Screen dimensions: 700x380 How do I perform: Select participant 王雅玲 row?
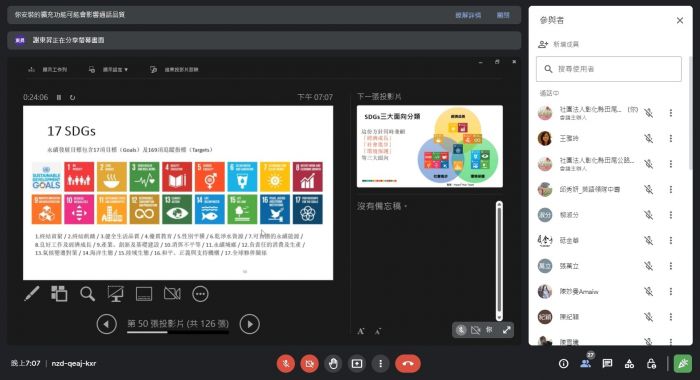610,138
